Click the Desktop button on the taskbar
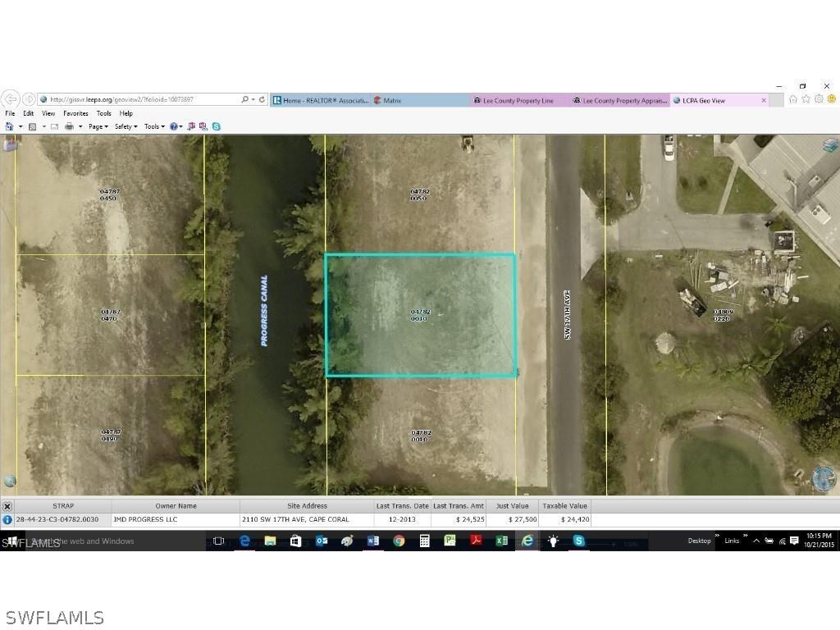Screen dimensions: 840x630 [x=699, y=541]
